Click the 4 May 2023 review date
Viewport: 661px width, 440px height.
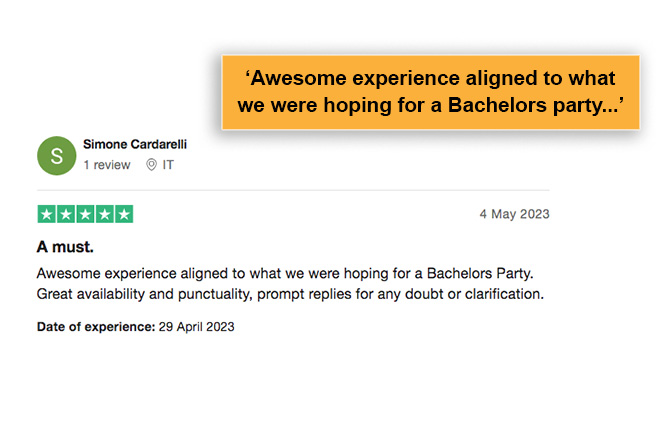coord(514,214)
